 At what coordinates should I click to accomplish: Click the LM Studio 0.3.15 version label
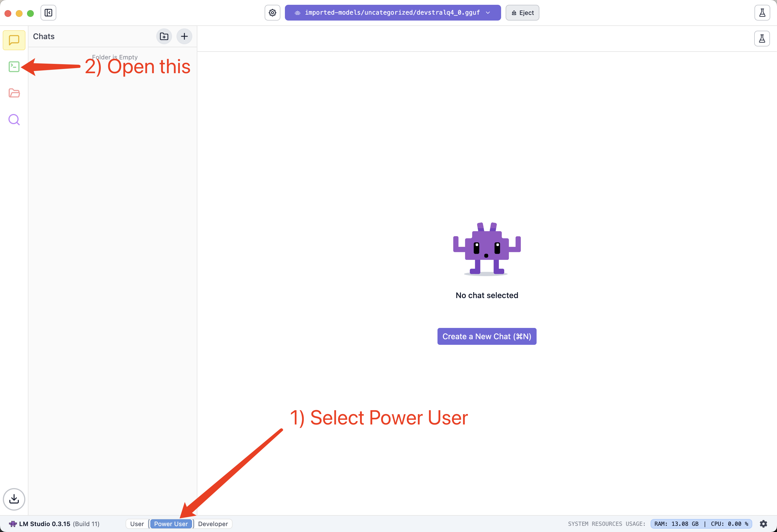(x=44, y=524)
